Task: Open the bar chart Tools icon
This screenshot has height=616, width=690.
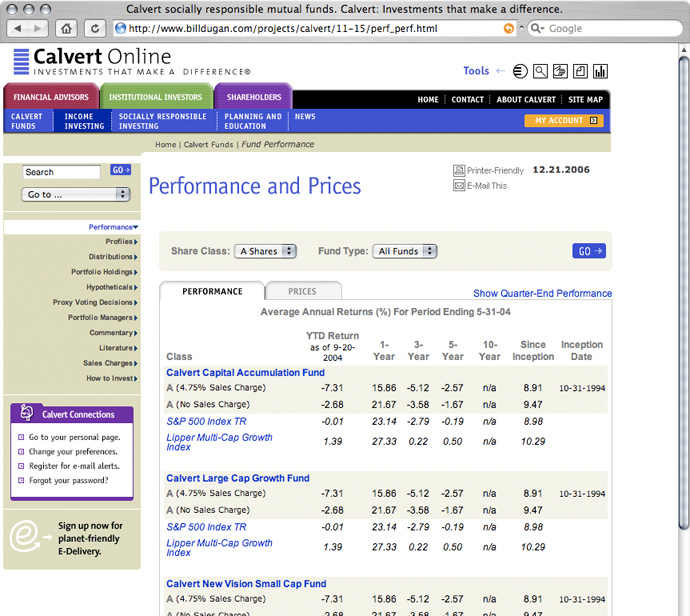Action: [x=600, y=71]
